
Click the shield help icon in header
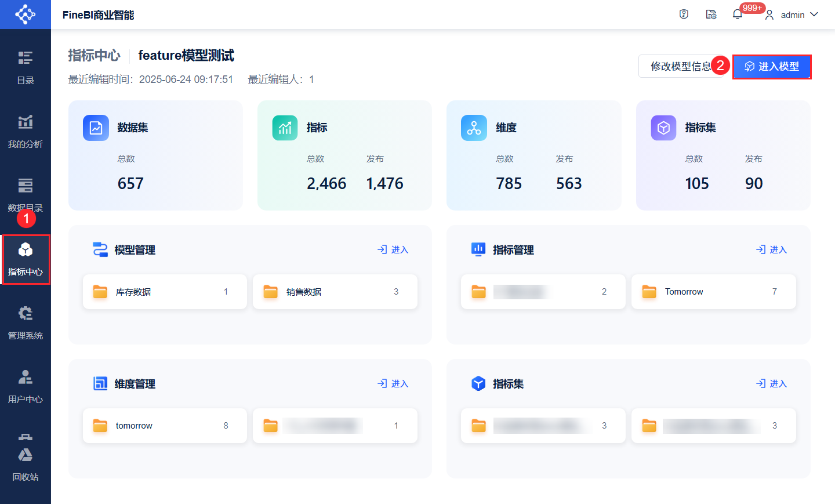coord(684,14)
